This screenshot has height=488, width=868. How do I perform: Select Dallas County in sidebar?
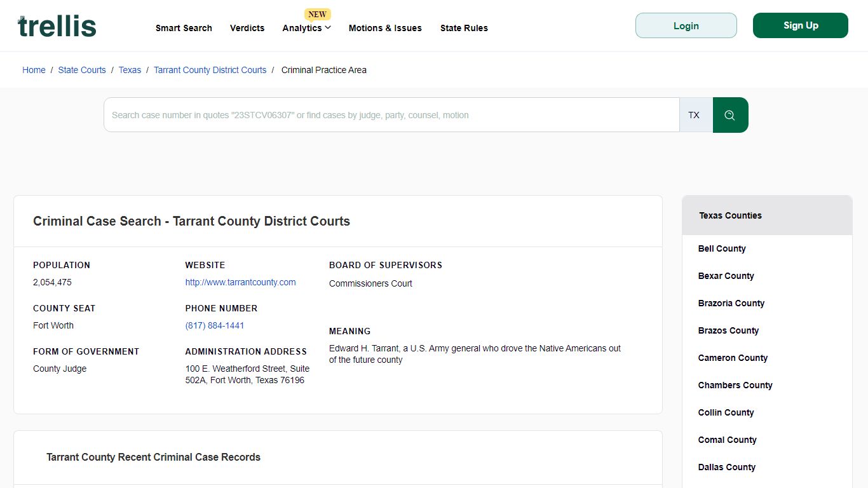pos(726,467)
